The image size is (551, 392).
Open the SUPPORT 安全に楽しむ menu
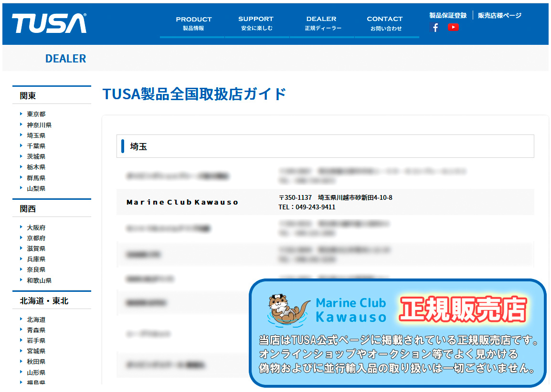256,24
